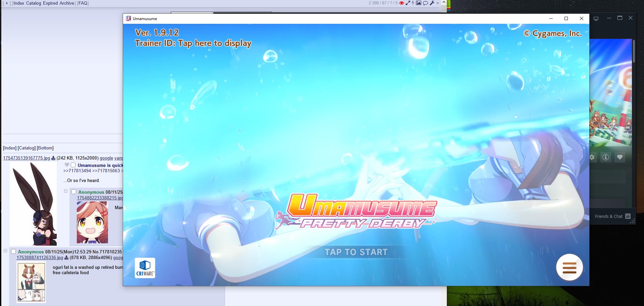Click the Steam favorite heart icon
Screen dimensions: 644x306
coord(620,157)
